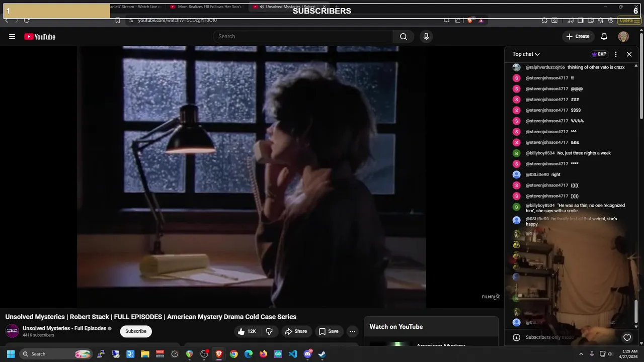Screen dimensions: 644x362
Task: Save video to a playlist
Action: [x=329, y=331]
